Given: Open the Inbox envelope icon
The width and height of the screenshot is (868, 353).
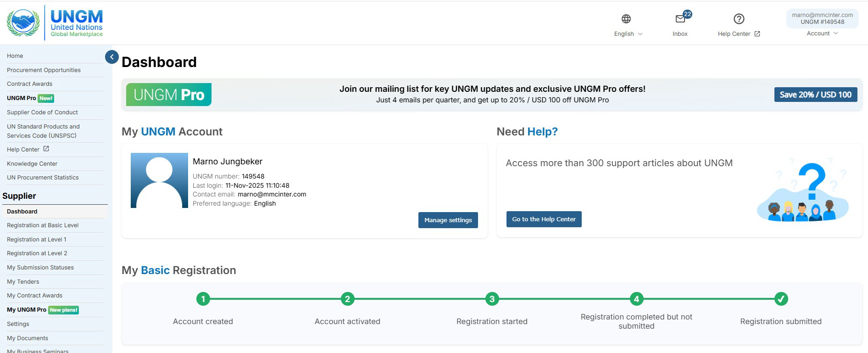Looking at the screenshot, I should (x=680, y=19).
